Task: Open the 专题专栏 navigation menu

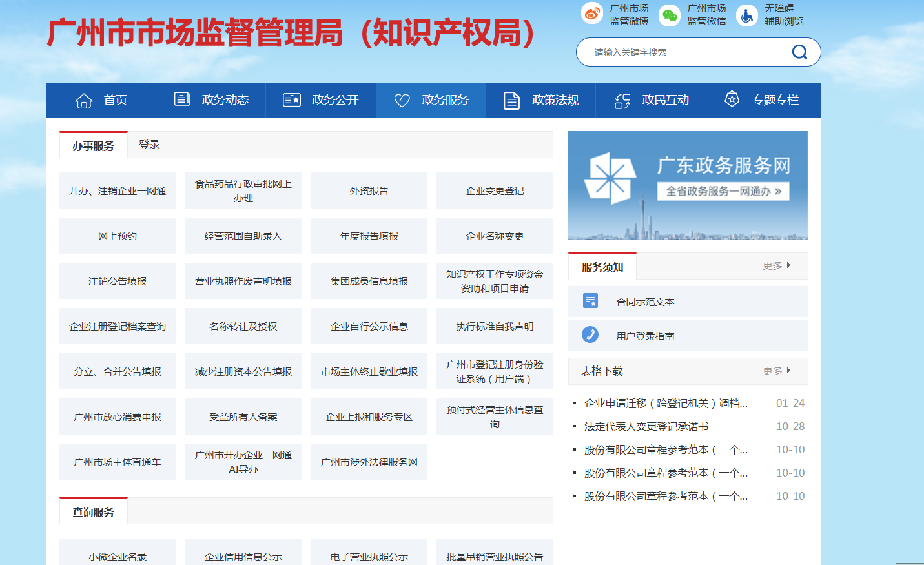Action: point(763,100)
